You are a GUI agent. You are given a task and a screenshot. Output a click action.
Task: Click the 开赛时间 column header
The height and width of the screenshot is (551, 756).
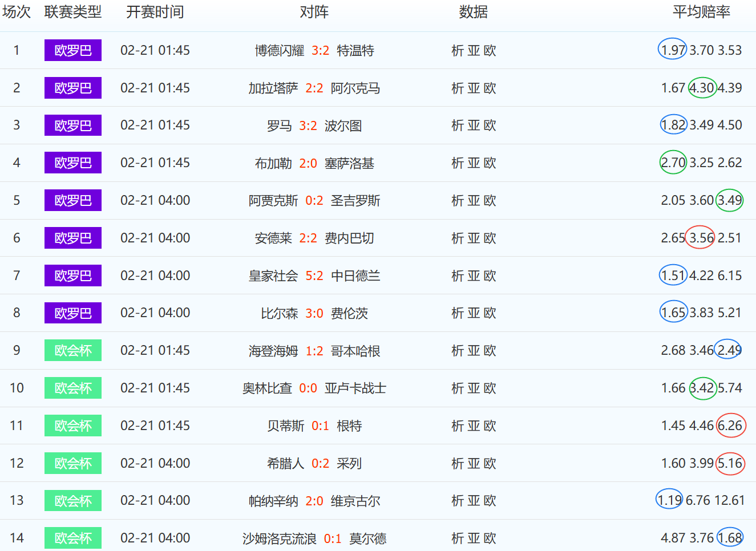[155, 12]
